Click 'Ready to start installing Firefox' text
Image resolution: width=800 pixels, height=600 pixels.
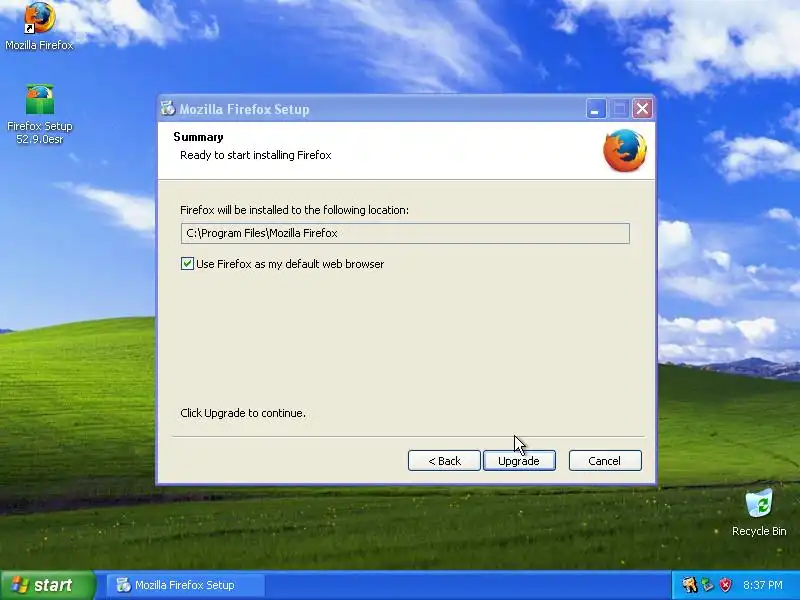point(256,155)
